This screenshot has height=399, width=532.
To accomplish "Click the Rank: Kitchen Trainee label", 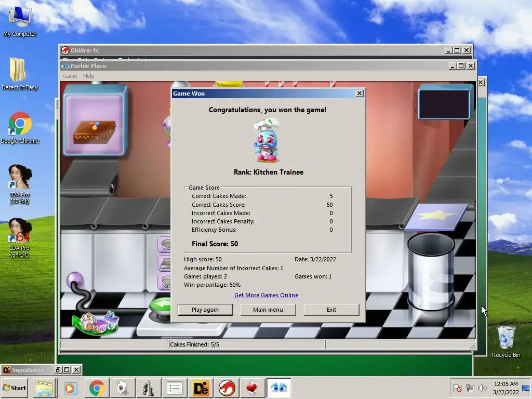I will (269, 172).
